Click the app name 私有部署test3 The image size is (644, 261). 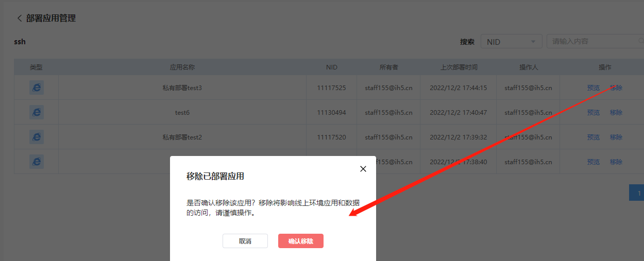tap(182, 88)
